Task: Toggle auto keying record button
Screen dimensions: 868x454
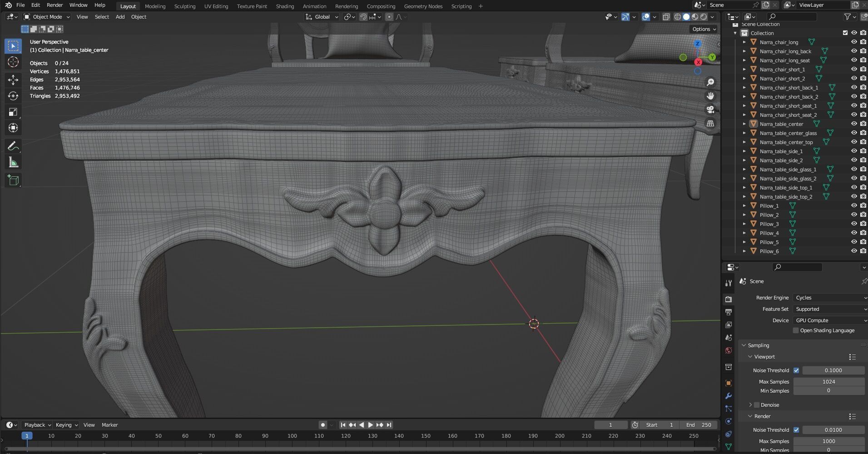Action: click(323, 425)
